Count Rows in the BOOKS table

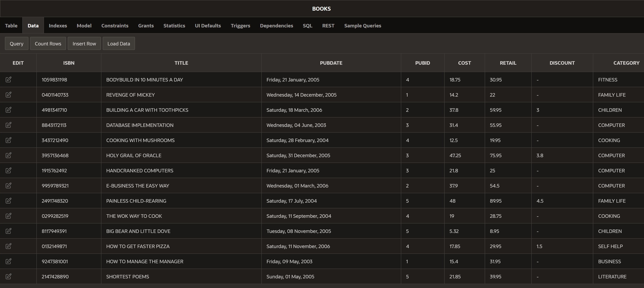48,43
